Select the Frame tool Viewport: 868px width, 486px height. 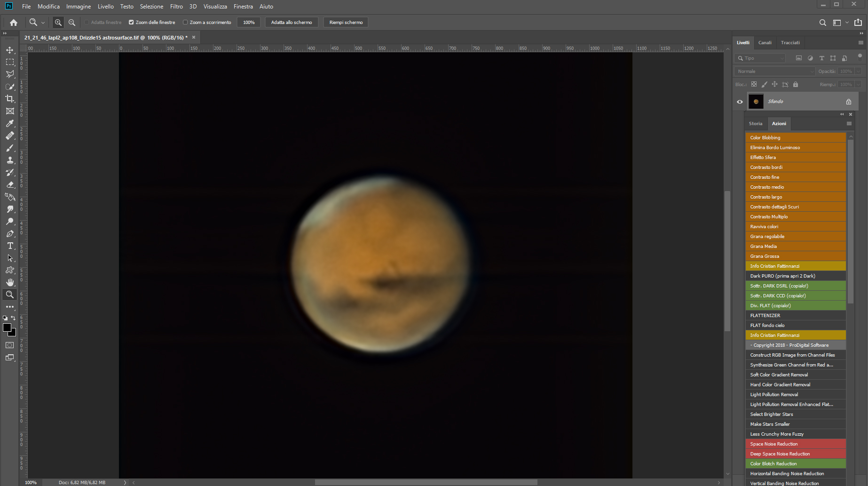tap(10, 111)
